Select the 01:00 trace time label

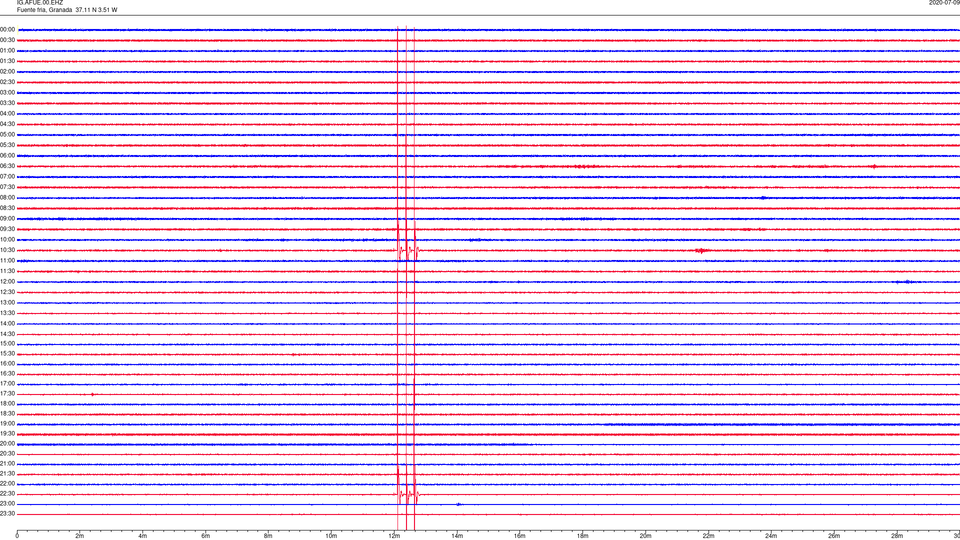click(x=7, y=51)
